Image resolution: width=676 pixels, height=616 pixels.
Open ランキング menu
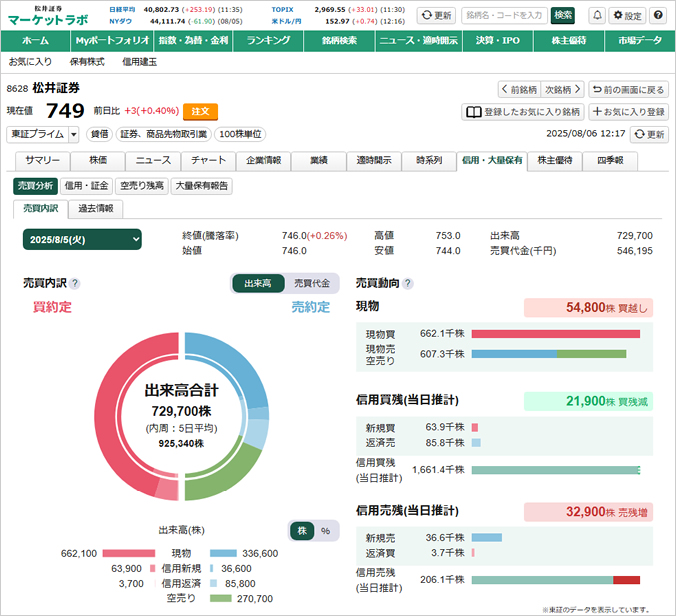(268, 41)
